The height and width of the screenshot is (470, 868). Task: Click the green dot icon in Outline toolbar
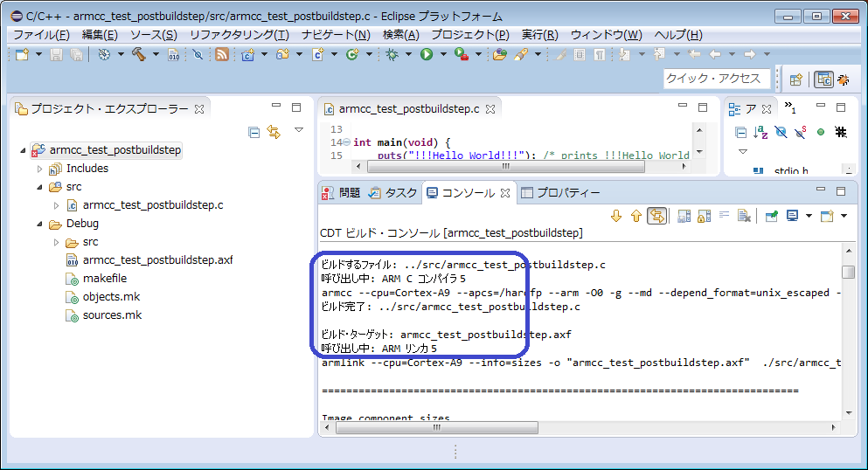(821, 132)
